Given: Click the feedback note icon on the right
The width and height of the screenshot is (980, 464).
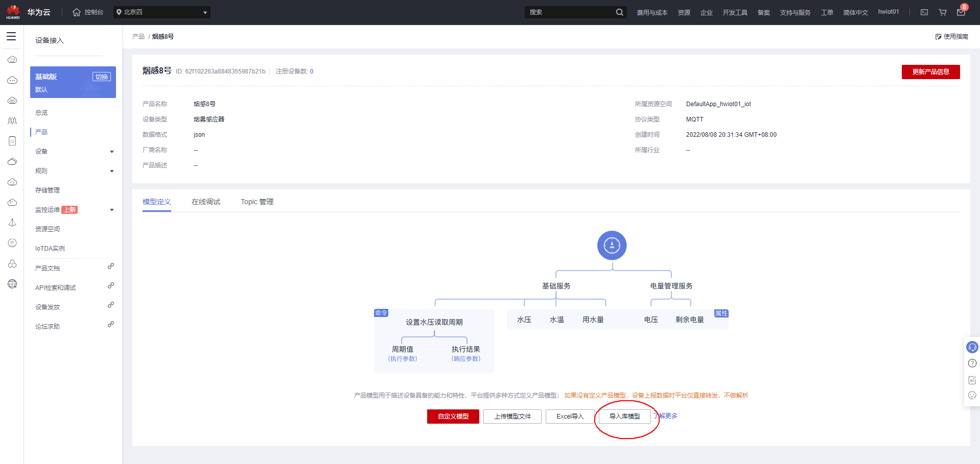Looking at the screenshot, I should [x=972, y=380].
